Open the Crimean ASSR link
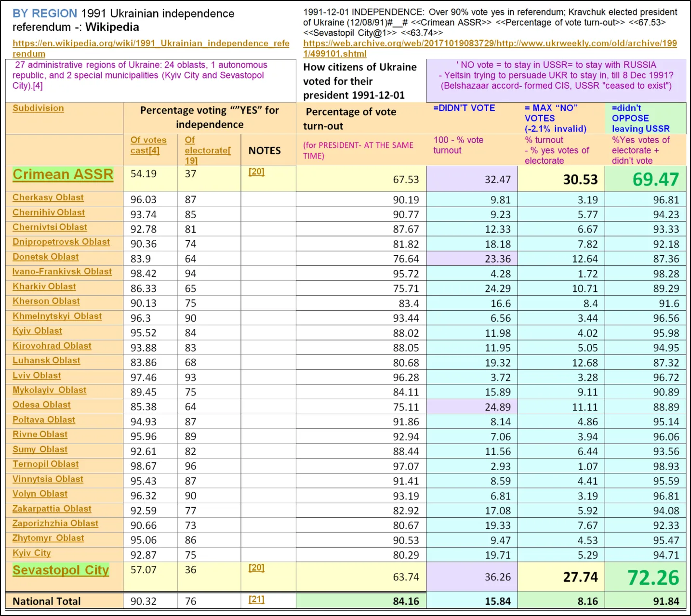This screenshot has height=616, width=691. point(63,174)
